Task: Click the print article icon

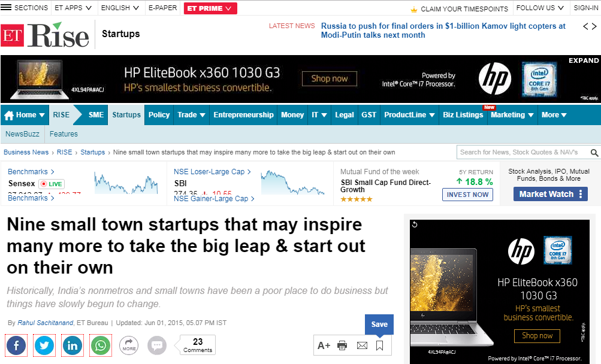Action: (342, 345)
